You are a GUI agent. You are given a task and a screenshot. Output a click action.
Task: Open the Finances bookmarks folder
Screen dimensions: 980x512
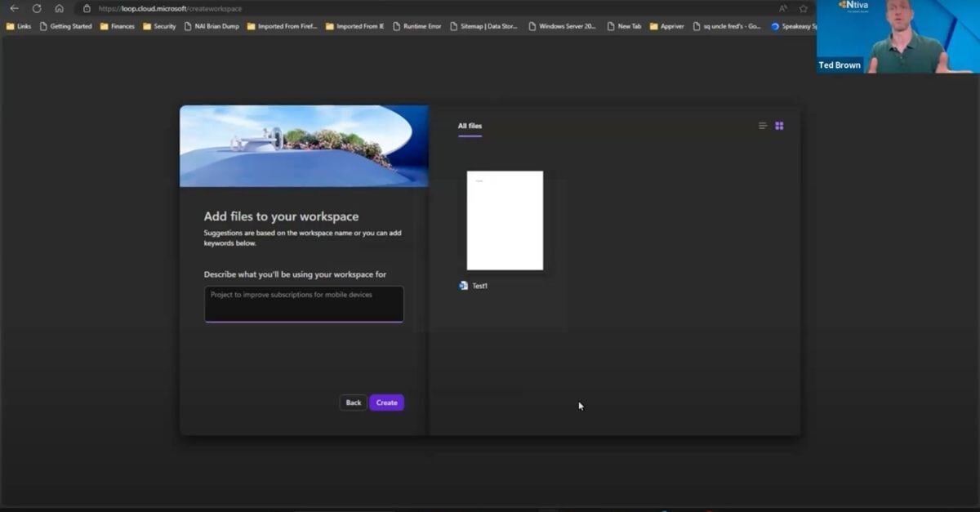(x=121, y=25)
